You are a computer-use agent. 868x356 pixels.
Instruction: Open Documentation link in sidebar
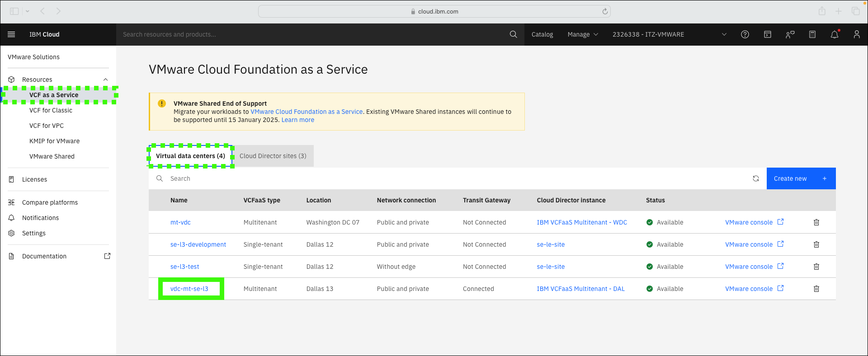click(44, 256)
